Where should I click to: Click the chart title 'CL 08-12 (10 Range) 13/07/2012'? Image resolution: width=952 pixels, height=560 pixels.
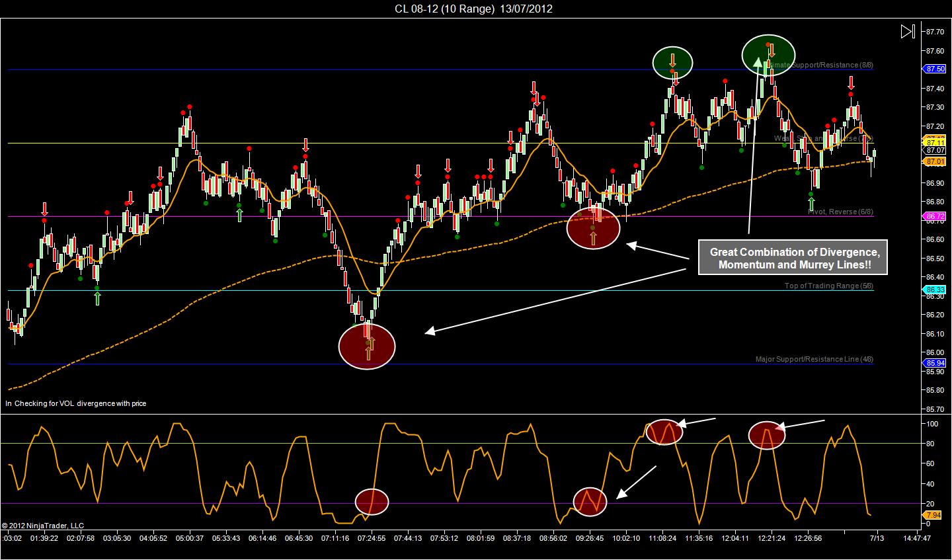pos(474,9)
